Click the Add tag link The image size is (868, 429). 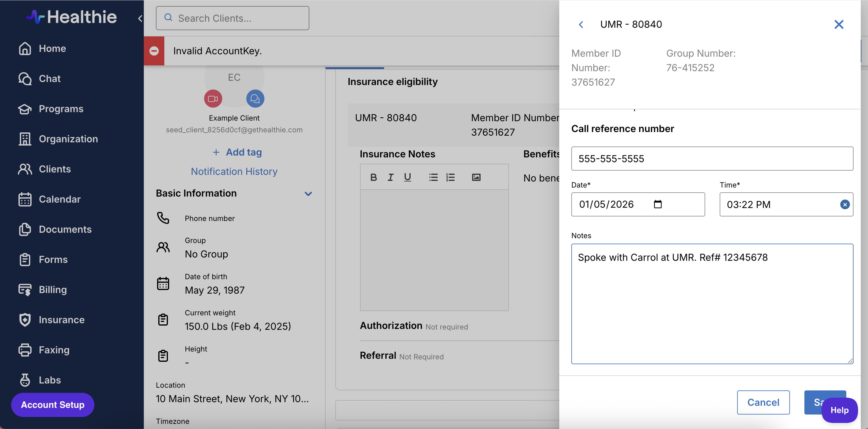click(x=237, y=152)
